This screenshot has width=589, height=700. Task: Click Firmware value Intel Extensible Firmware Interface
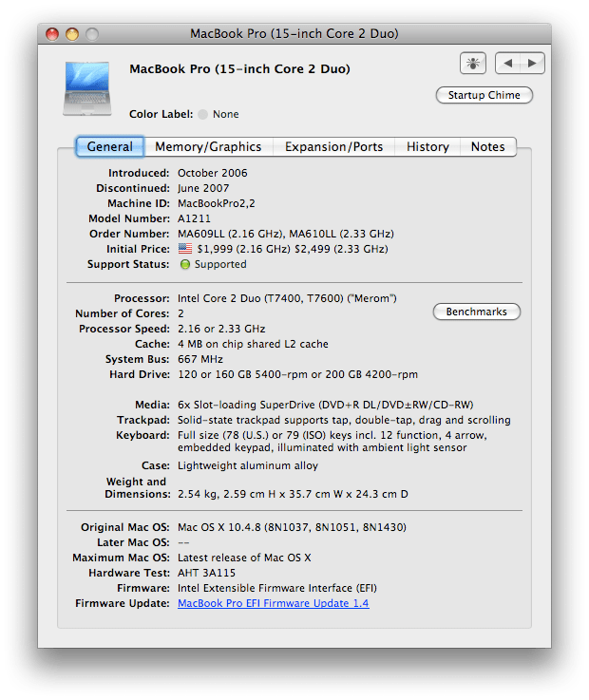click(276, 588)
